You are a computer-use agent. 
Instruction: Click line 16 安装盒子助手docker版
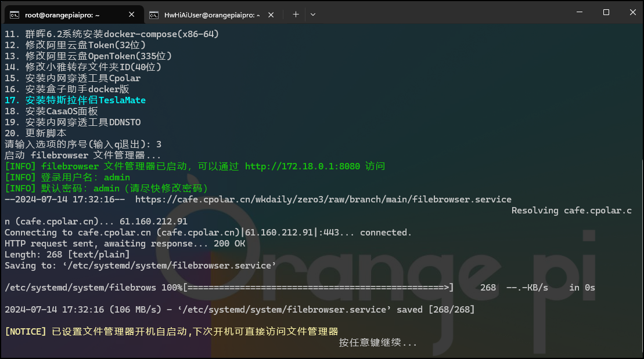tap(67, 89)
